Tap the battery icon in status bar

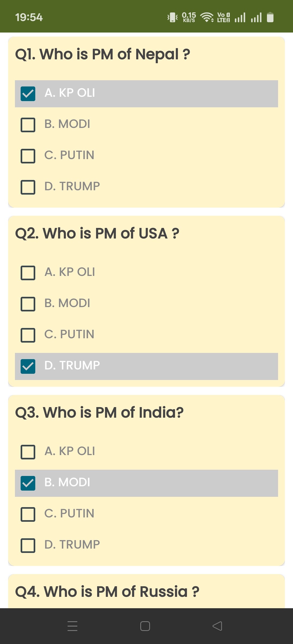coord(270,17)
